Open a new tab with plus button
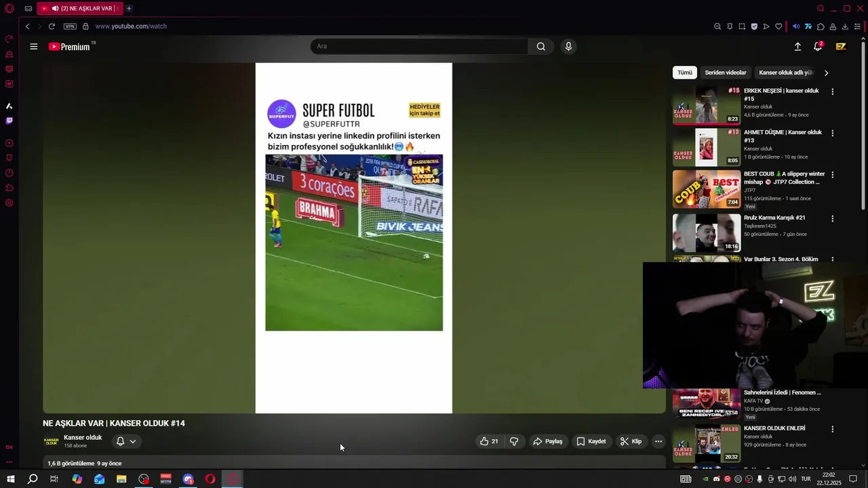This screenshot has height=488, width=868. [129, 8]
